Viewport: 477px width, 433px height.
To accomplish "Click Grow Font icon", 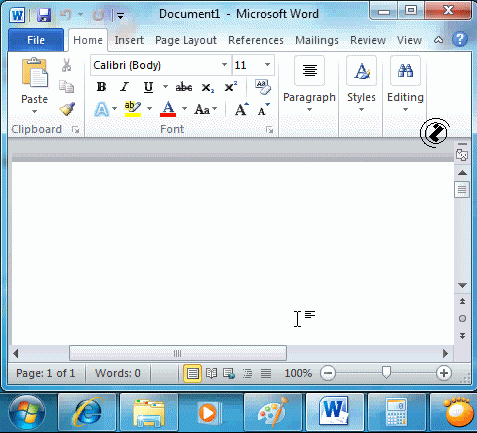I will coord(241,109).
